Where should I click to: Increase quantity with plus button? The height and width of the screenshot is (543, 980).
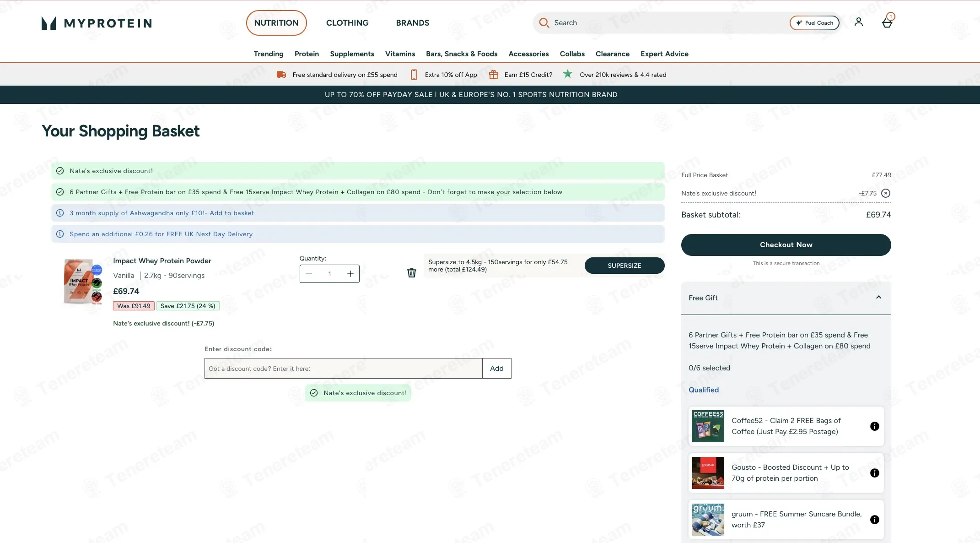point(350,274)
